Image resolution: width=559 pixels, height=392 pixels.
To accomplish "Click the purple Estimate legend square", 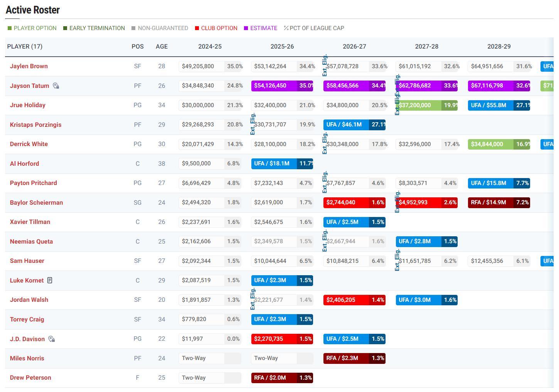I will click(x=246, y=28).
